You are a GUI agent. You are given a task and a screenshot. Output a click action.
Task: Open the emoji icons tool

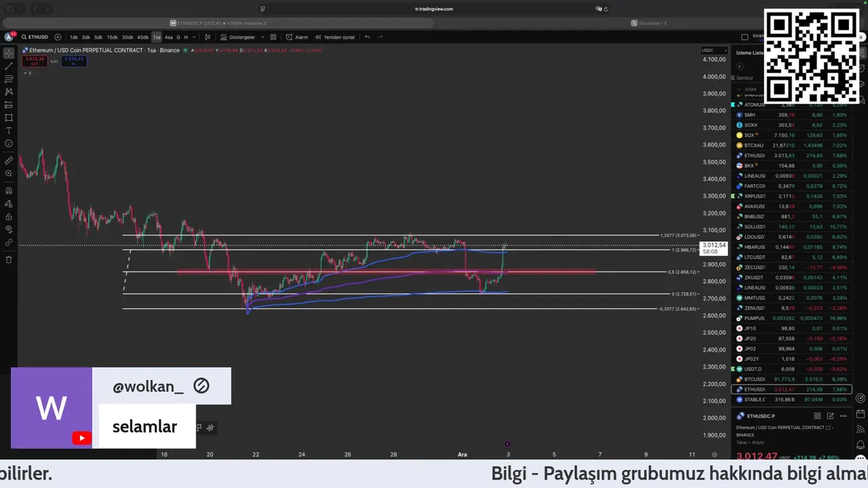click(x=9, y=143)
